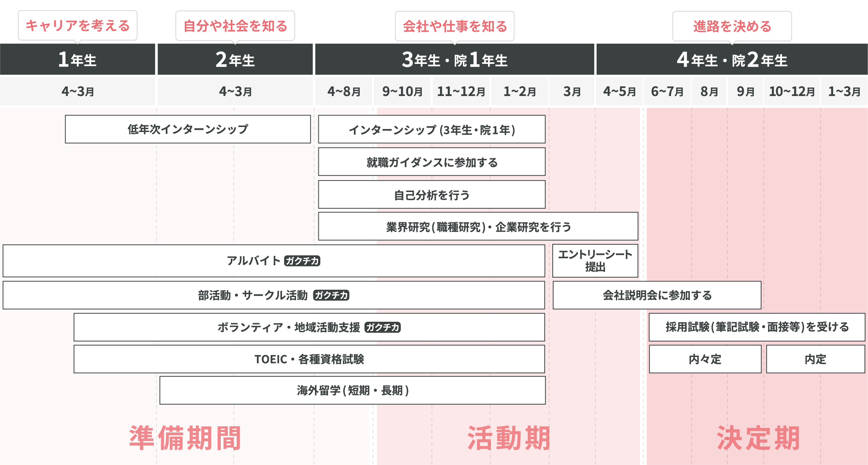Click the 8月 month cell
The width and height of the screenshot is (868, 465).
point(710,91)
